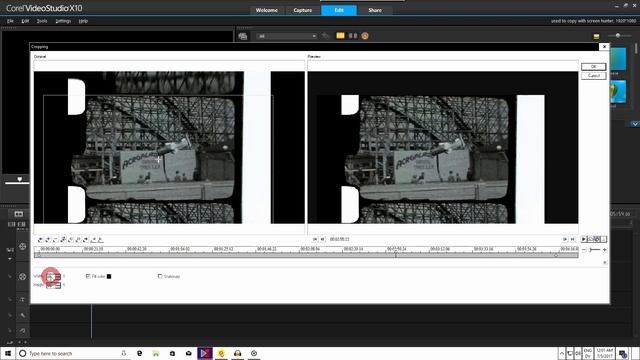Open the File menu

pos(10,21)
